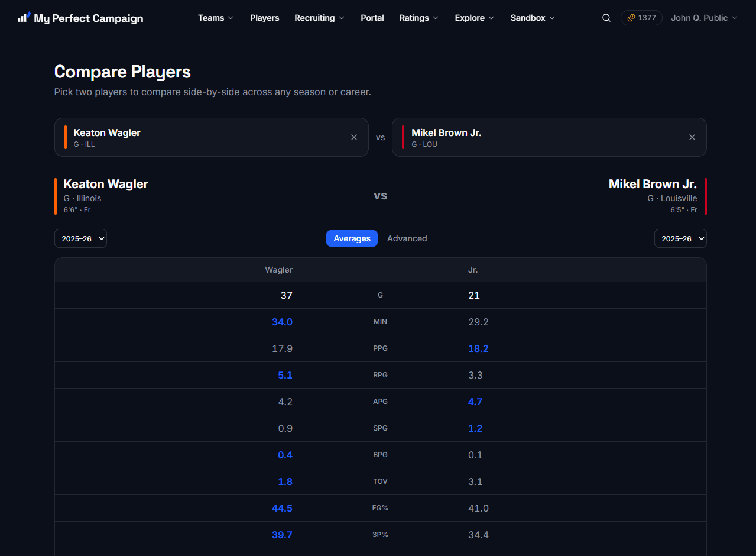Open the Keaton Wagler profile heading
The image size is (756, 556).
pos(106,184)
